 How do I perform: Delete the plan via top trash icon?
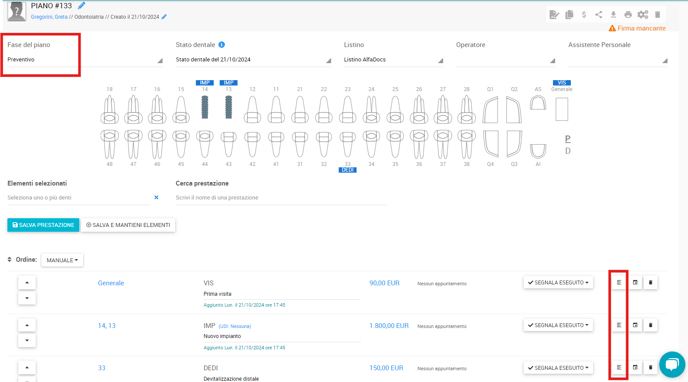pyautogui.click(x=657, y=15)
